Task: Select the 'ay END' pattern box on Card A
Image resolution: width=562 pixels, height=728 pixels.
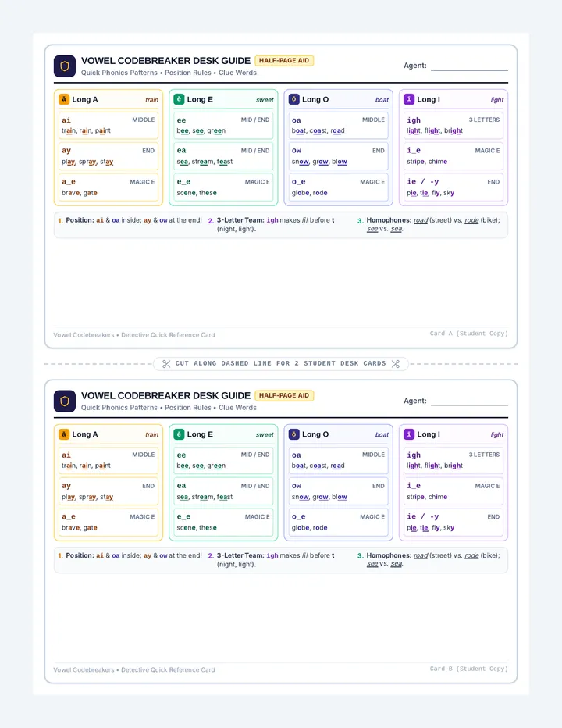Action: (x=108, y=156)
